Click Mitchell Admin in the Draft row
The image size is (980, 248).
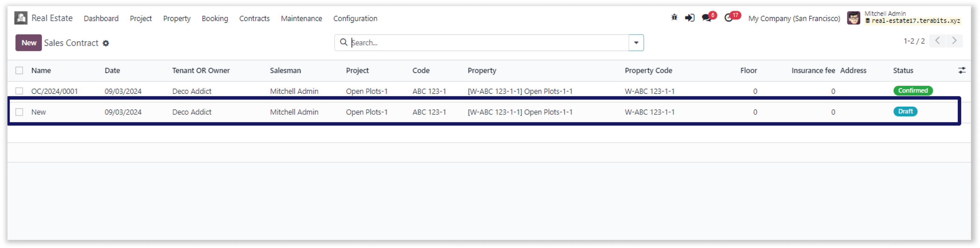294,112
